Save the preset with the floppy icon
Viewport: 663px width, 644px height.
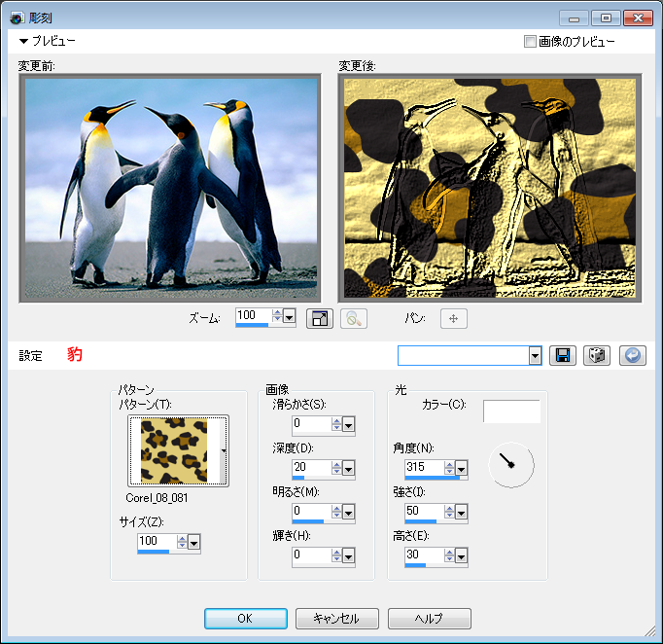[x=562, y=355]
